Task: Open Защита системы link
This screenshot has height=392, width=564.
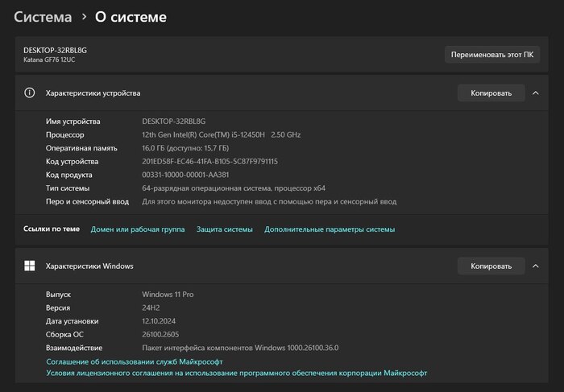Action: 224,229
